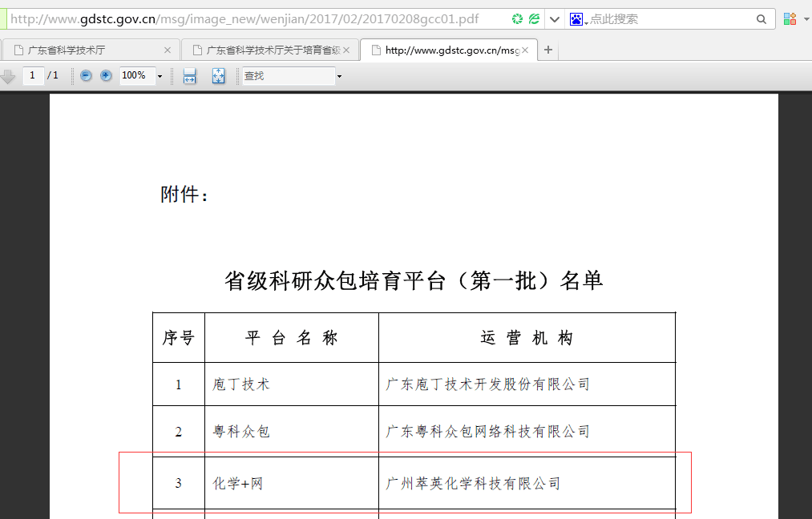Click the search magnifier icon
Viewport: 812px width, 519px height.
coord(762,19)
